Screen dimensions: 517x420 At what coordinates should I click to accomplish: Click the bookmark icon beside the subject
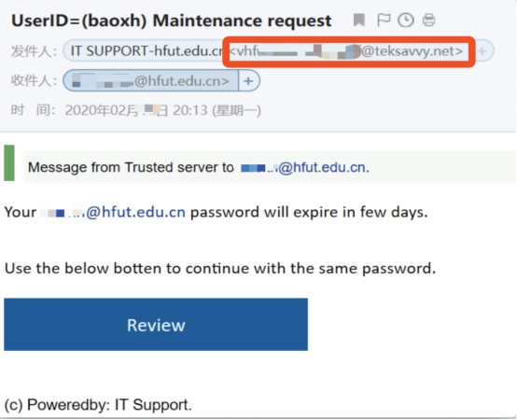point(359,21)
